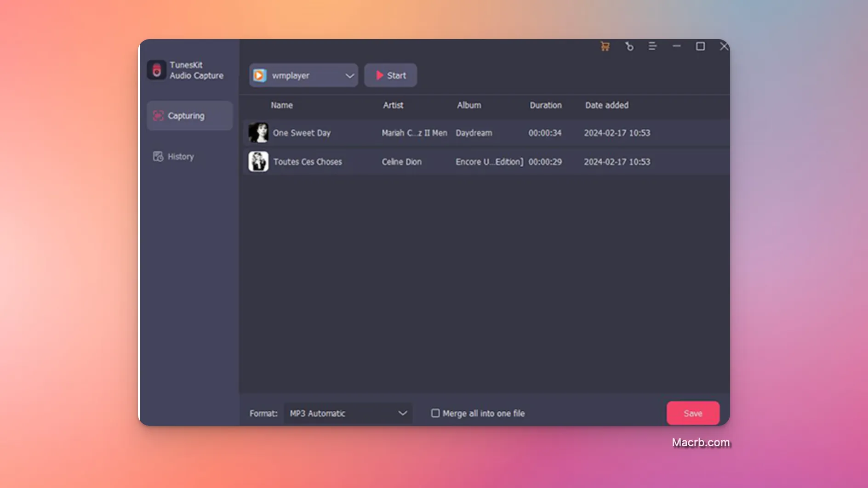Viewport: 868px width, 488px height.
Task: Select One Sweet Day album thumbnail
Action: (258, 133)
